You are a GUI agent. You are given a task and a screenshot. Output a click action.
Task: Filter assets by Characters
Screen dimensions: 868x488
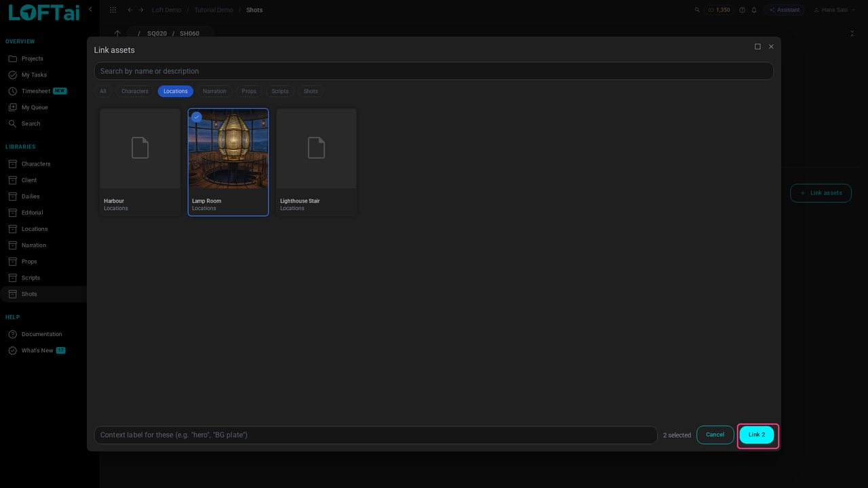pyautogui.click(x=135, y=91)
